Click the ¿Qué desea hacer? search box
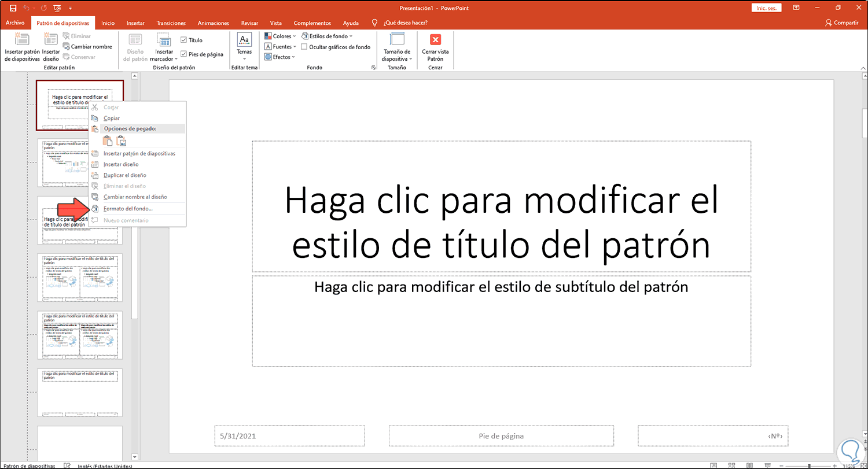 (405, 23)
